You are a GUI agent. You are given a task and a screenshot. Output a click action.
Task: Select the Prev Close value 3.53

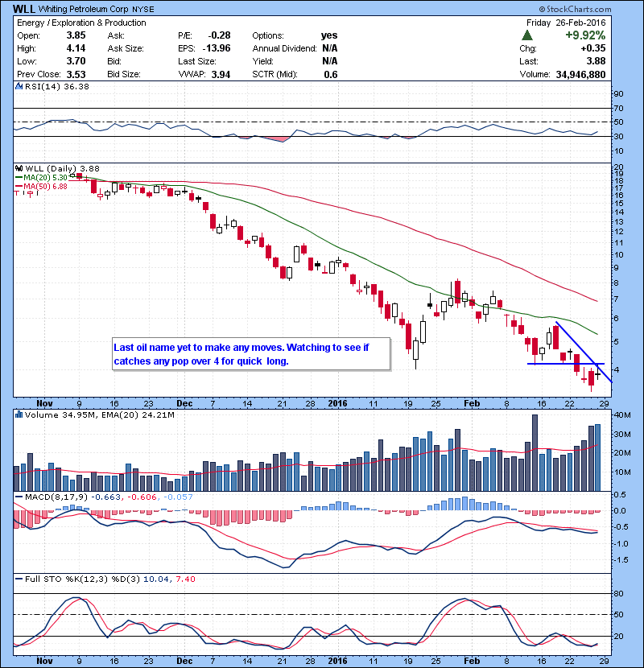pyautogui.click(x=76, y=75)
